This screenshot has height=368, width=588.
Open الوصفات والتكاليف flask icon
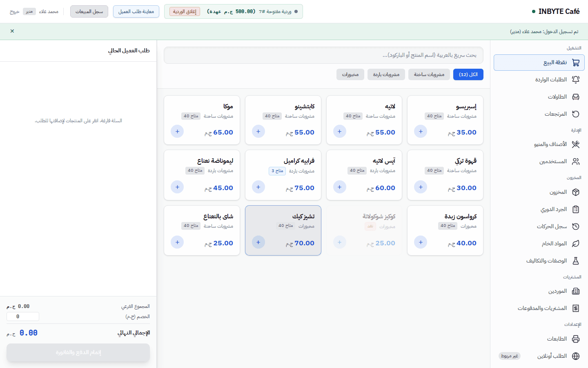(x=576, y=261)
